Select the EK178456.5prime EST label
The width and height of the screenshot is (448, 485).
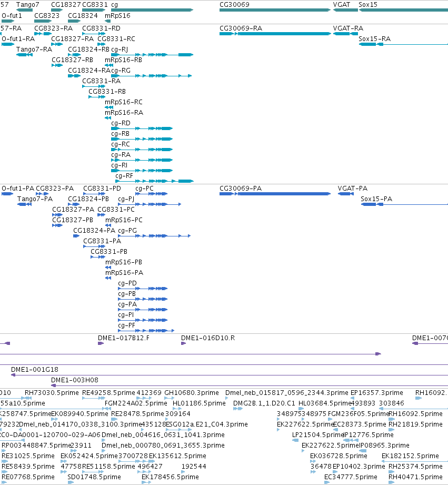pyautogui.click(x=171, y=477)
